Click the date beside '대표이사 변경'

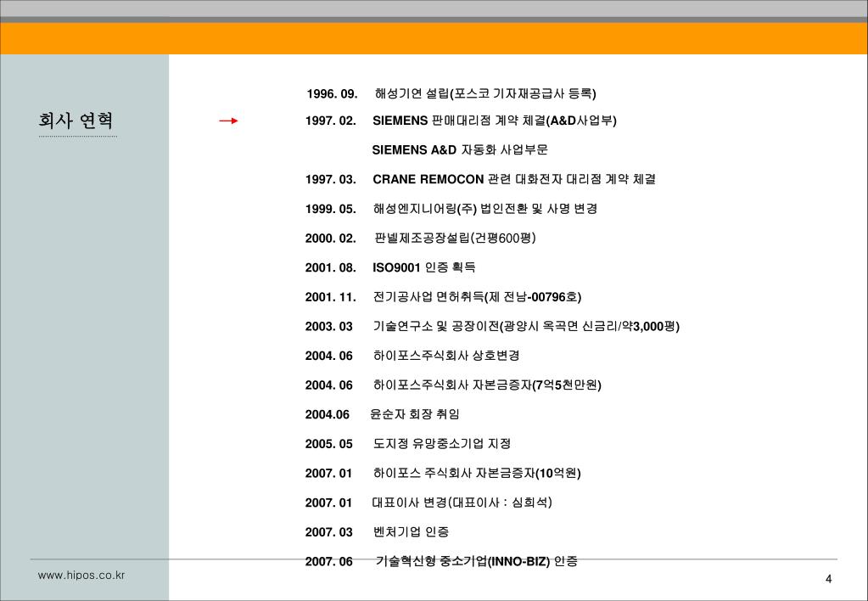tap(329, 503)
